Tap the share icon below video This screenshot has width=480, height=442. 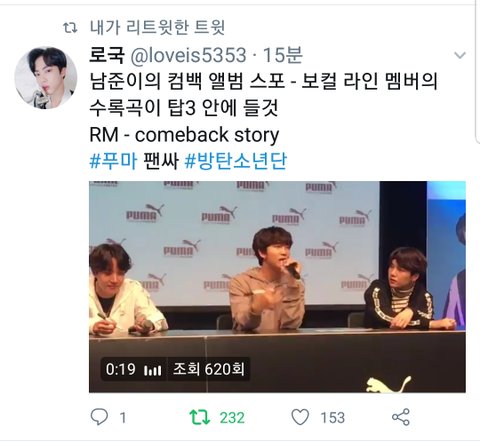click(x=401, y=417)
